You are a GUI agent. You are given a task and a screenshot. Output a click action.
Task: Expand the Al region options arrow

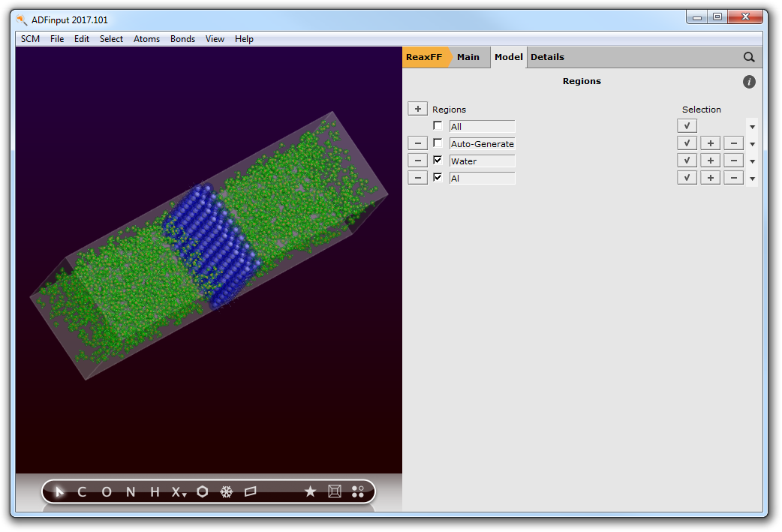click(752, 179)
